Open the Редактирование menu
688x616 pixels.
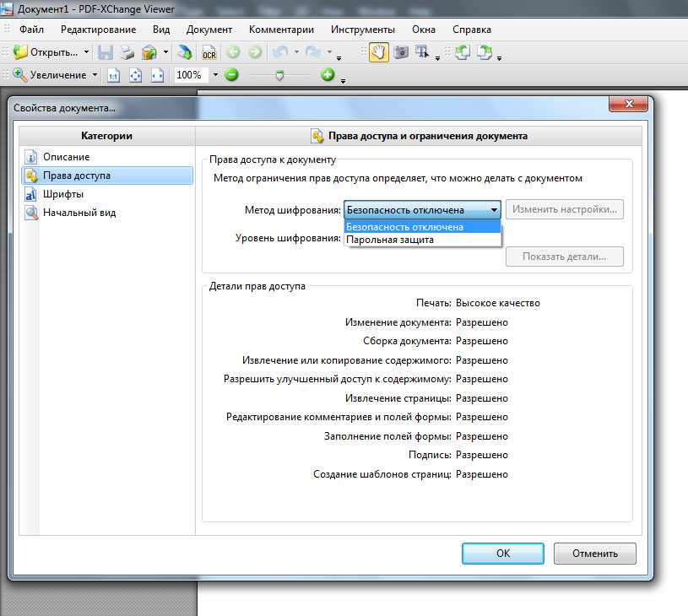(x=98, y=30)
